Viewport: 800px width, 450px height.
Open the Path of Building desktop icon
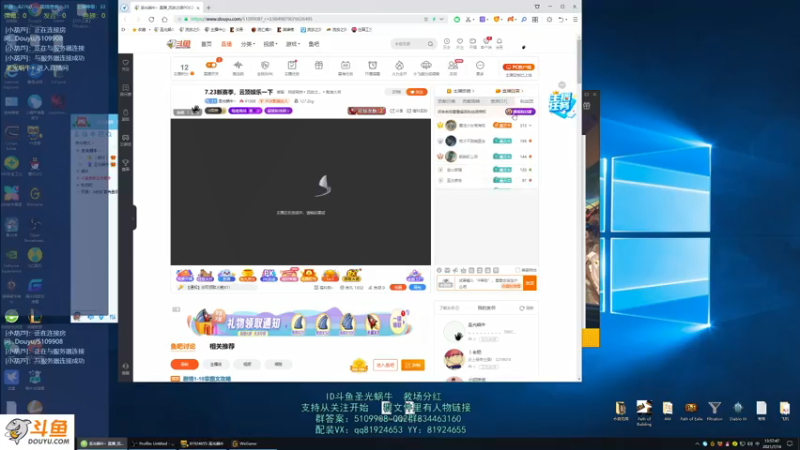click(x=644, y=412)
